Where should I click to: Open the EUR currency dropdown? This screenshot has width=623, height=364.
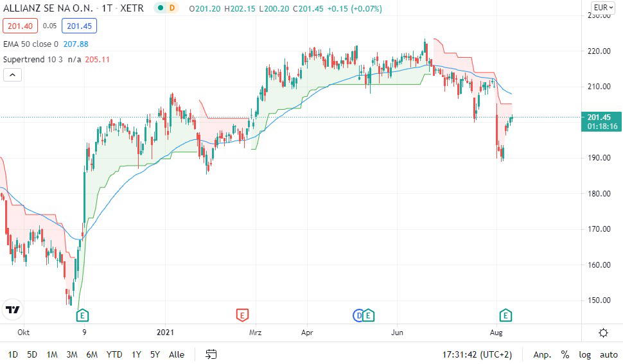tap(603, 8)
